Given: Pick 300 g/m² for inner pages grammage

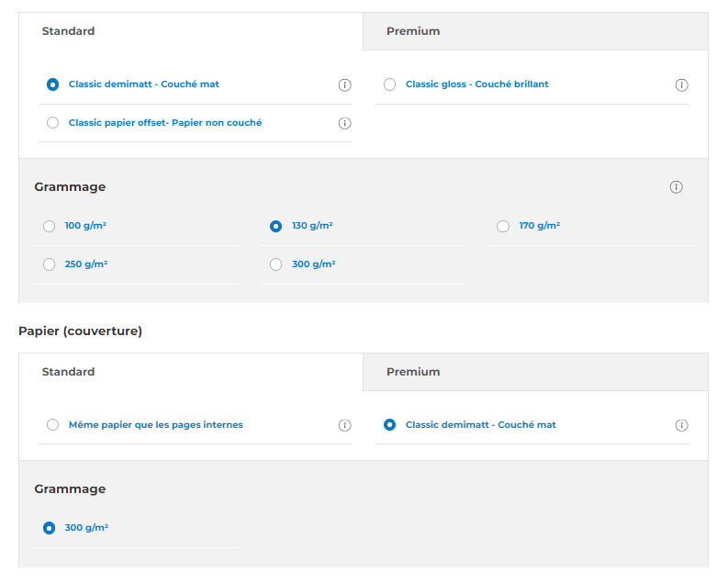Looking at the screenshot, I should click(275, 264).
